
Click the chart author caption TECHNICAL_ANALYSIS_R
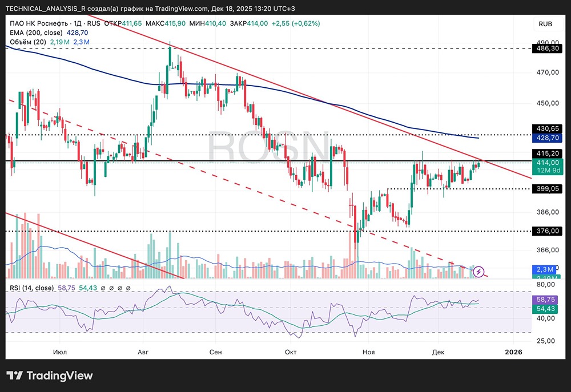tap(46, 9)
